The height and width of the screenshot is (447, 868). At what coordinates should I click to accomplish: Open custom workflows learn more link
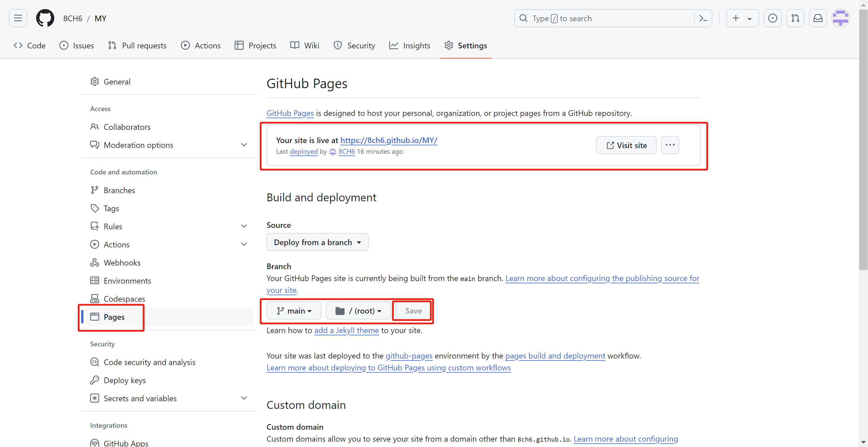point(389,368)
